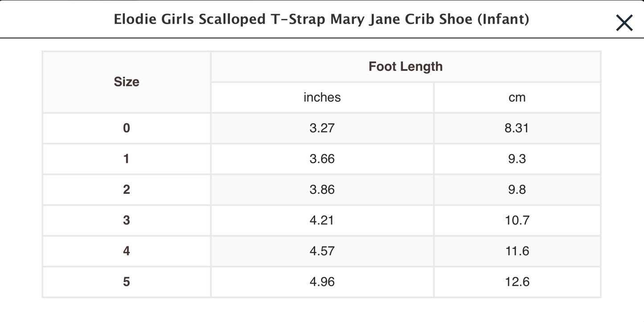Click size 2 row label
The height and width of the screenshot is (322, 644).
127,190
